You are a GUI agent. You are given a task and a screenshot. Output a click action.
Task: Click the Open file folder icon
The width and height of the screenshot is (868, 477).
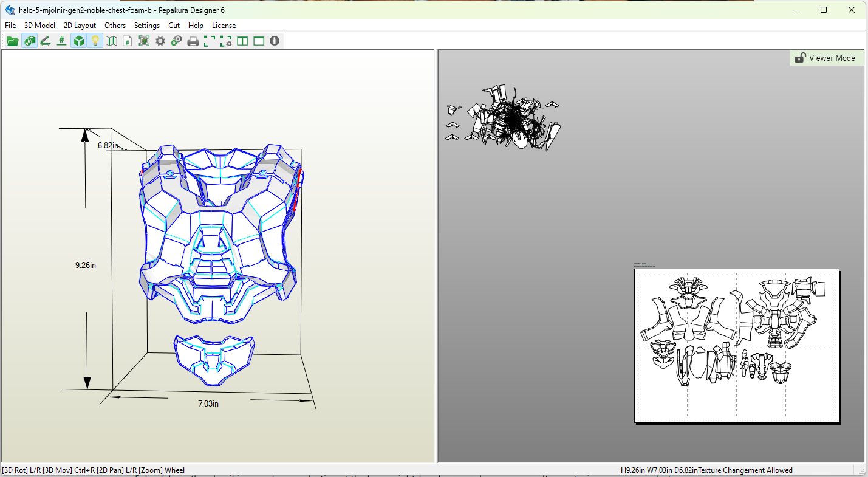pyautogui.click(x=12, y=41)
